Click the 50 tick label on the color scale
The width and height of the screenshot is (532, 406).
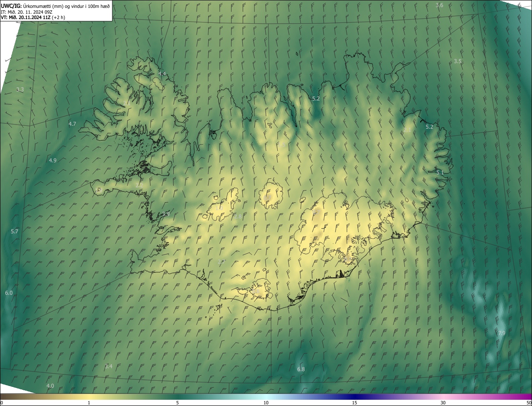coord(529,403)
